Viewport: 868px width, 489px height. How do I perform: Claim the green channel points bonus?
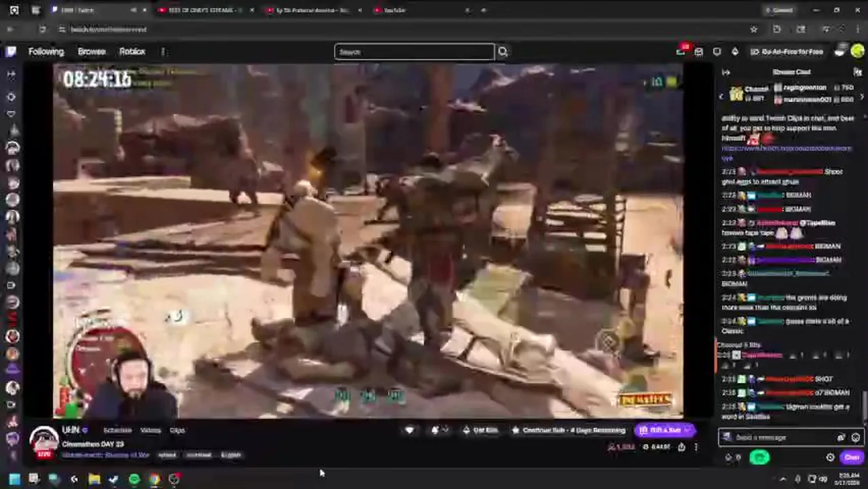(x=759, y=458)
